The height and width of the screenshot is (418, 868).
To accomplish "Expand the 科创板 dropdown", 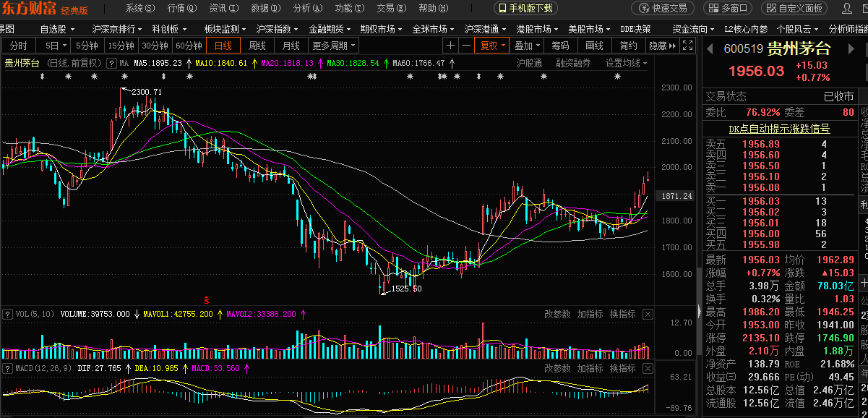I will click(169, 29).
